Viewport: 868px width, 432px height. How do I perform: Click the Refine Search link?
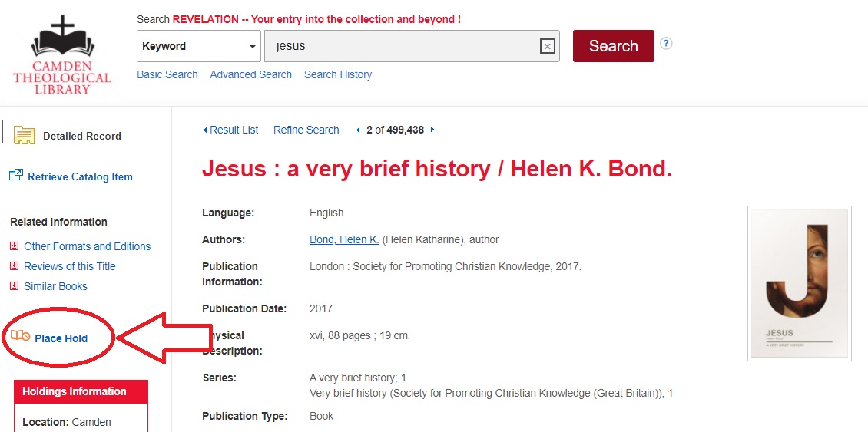306,130
